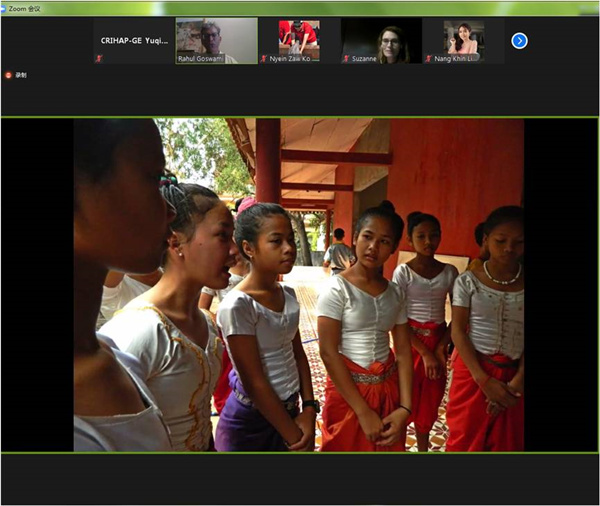The height and width of the screenshot is (506, 600).
Task: Select Nang Khin Li's video thumbnail
Action: 463,36
